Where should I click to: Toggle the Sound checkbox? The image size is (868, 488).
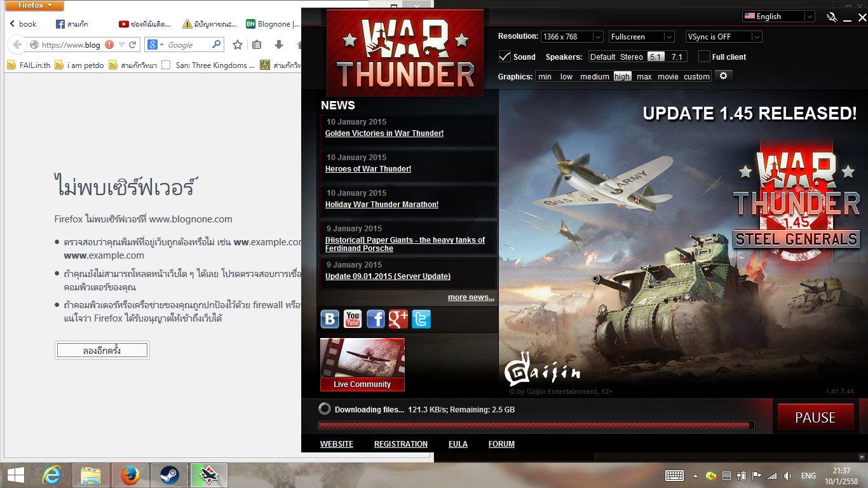(505, 57)
